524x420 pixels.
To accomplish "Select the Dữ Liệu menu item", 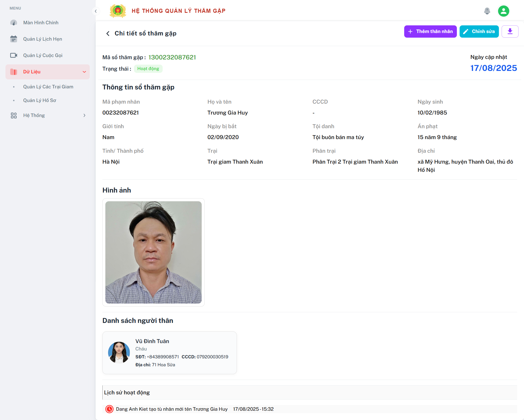I will point(48,72).
